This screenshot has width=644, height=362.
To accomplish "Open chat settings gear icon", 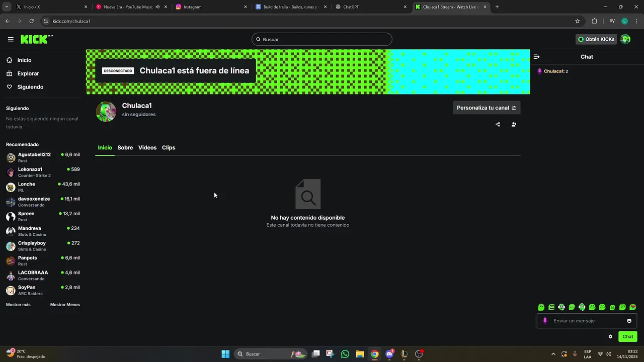I will click(x=610, y=337).
